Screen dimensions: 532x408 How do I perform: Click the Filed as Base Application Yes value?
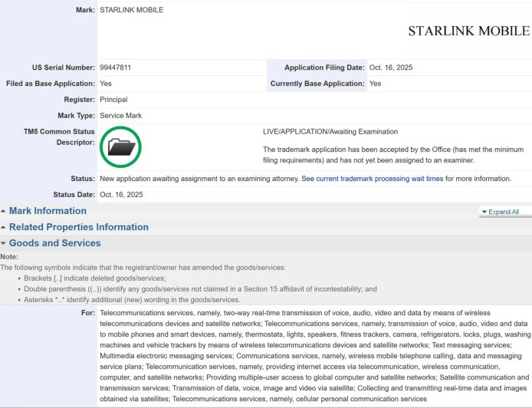pos(106,84)
